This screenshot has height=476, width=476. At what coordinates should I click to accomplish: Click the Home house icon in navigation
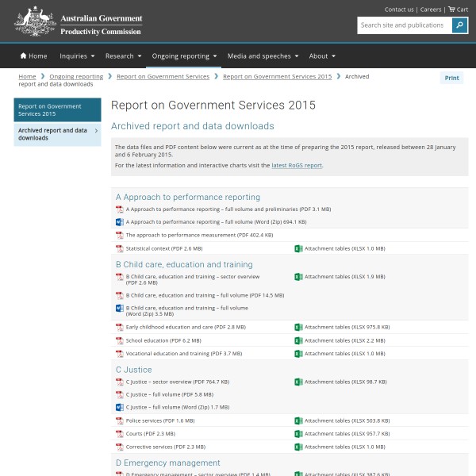(x=24, y=56)
